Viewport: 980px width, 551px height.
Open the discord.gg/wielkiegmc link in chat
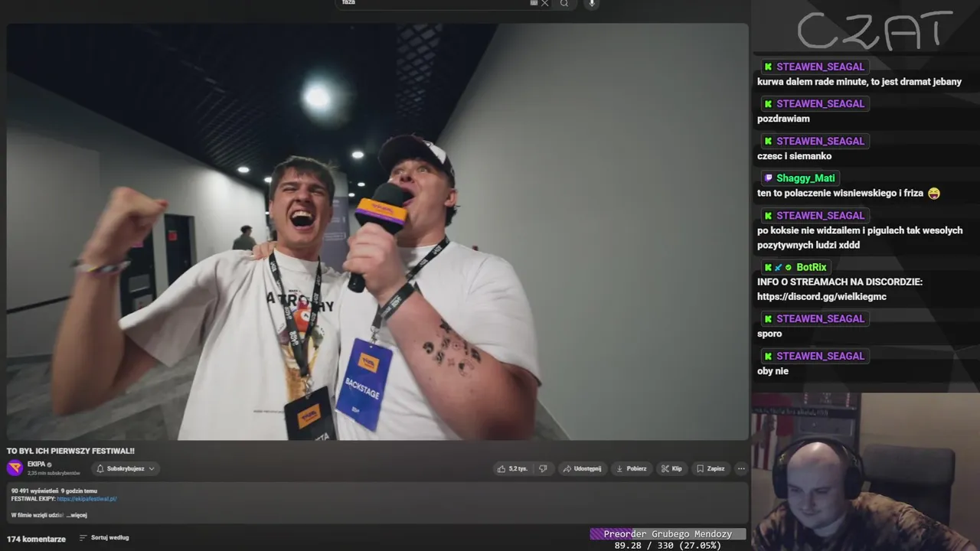click(822, 296)
